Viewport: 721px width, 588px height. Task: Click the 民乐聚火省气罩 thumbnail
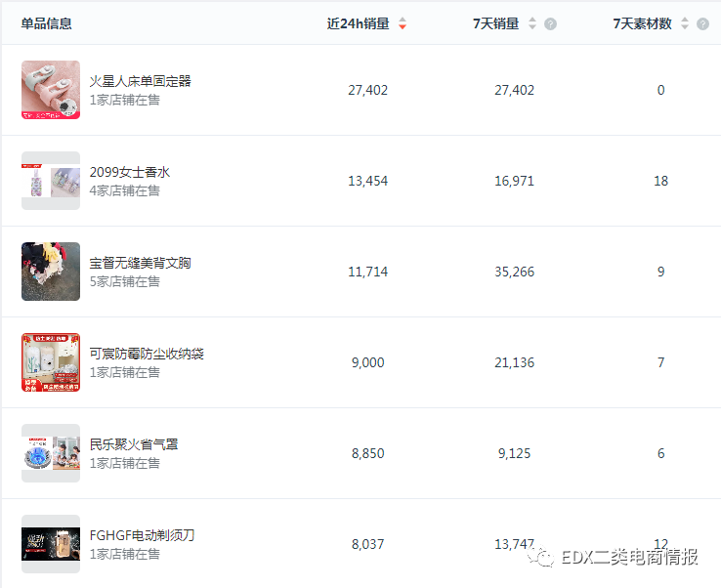(51, 453)
